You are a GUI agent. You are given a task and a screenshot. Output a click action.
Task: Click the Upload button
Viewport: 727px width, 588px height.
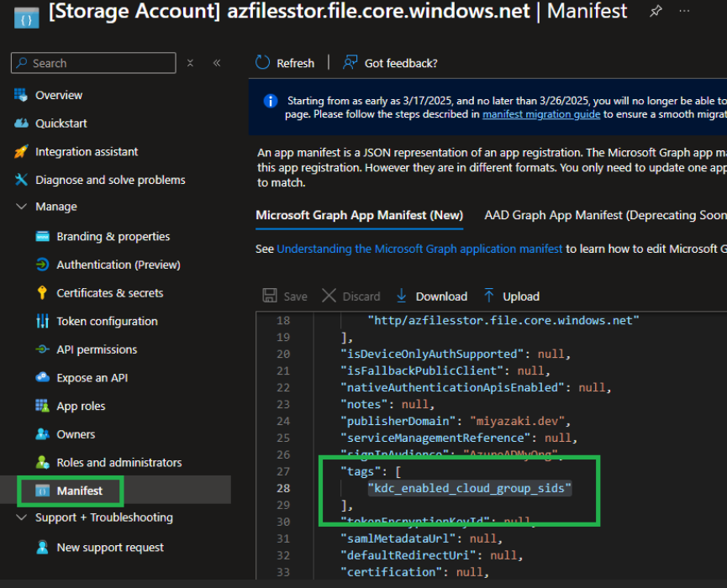coord(511,297)
